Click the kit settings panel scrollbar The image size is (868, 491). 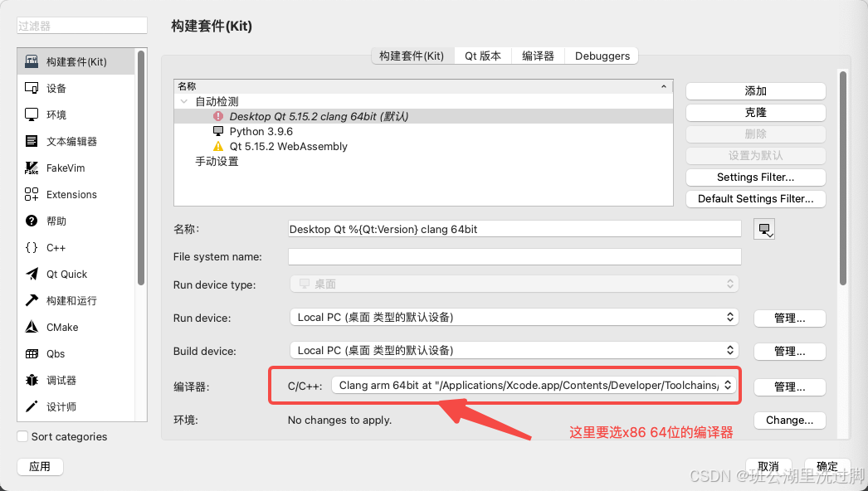pyautogui.click(x=842, y=178)
